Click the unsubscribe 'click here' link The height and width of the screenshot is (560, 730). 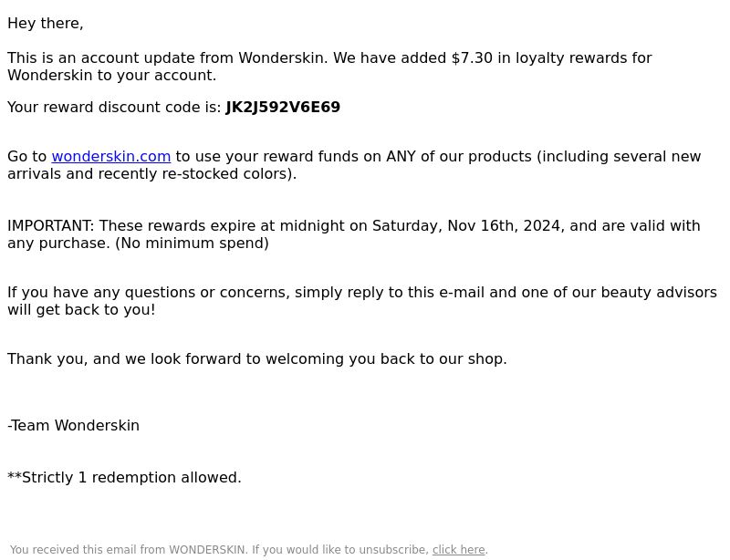(459, 550)
